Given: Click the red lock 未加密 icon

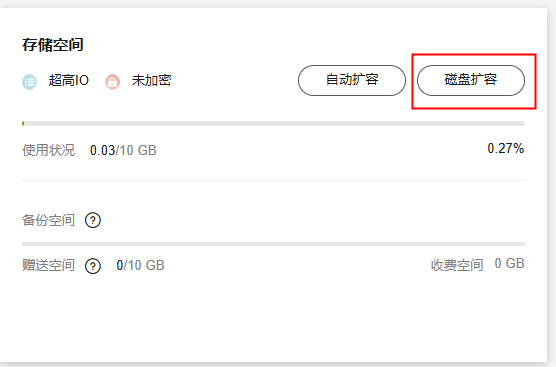Looking at the screenshot, I should coord(112,82).
